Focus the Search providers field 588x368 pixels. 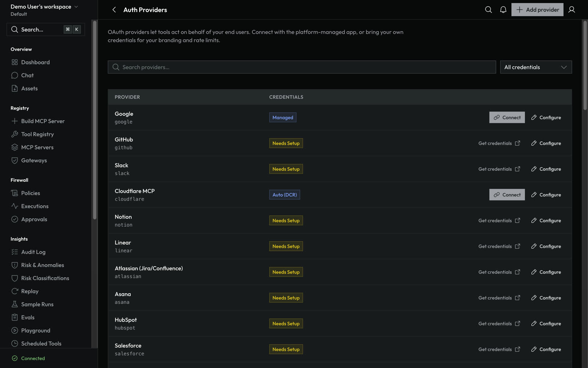tap(302, 67)
